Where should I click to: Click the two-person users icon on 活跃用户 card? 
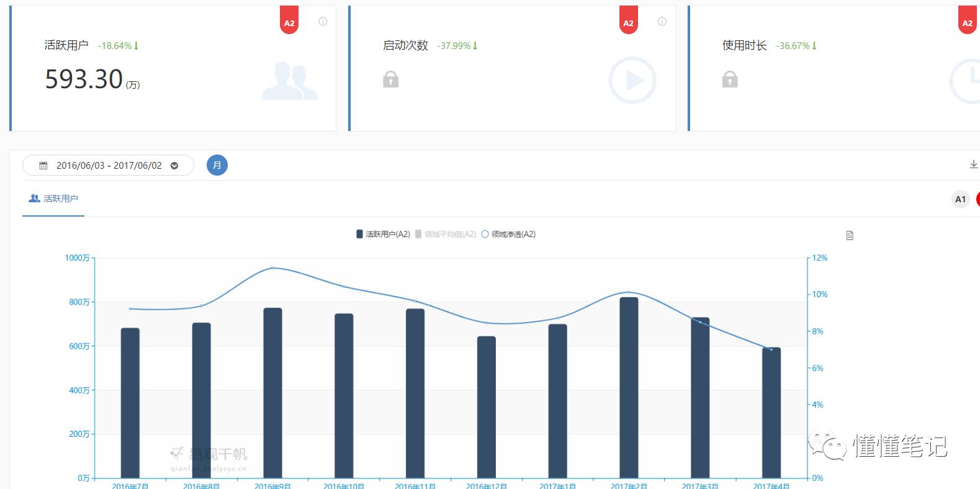289,81
